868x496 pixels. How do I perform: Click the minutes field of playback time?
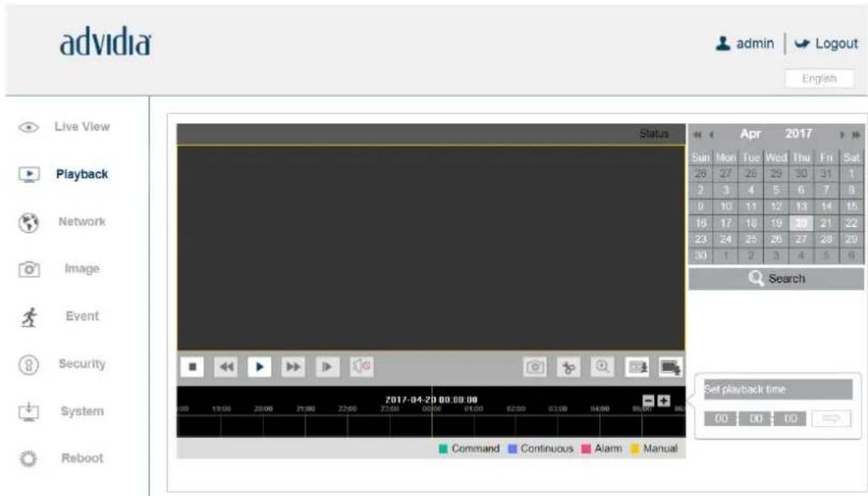pyautogui.click(x=756, y=419)
